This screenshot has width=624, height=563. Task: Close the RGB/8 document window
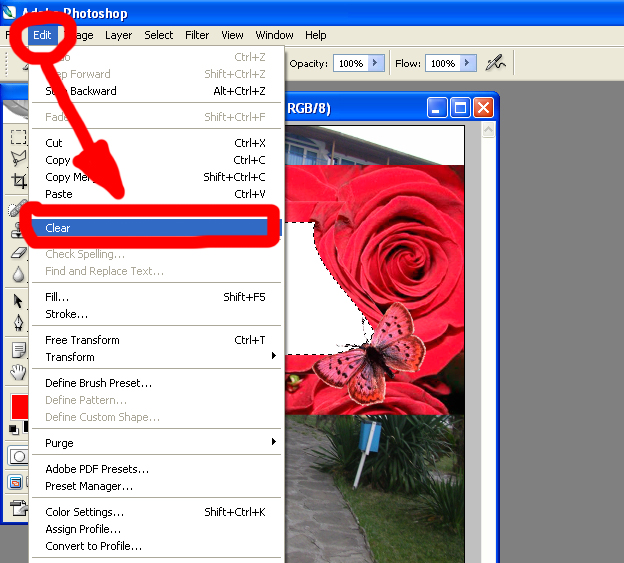tap(483, 108)
